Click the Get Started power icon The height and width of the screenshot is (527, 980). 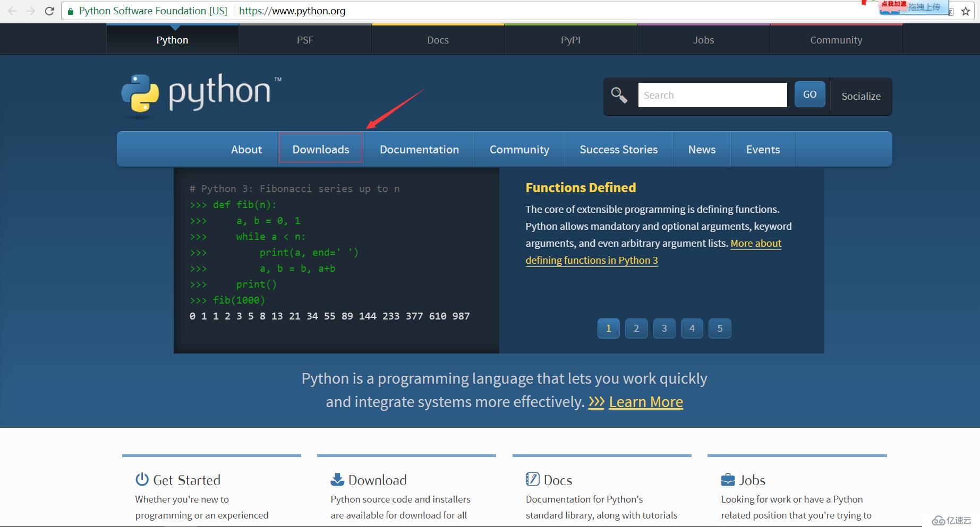[x=142, y=479]
